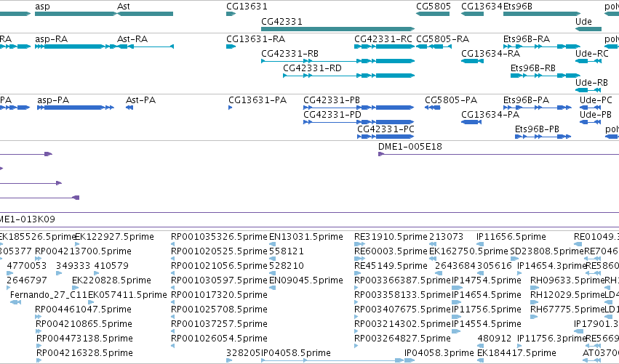Select the CG42331 gene bar
Image resolution: width=619 pixels, height=364 pixels.
point(338,29)
